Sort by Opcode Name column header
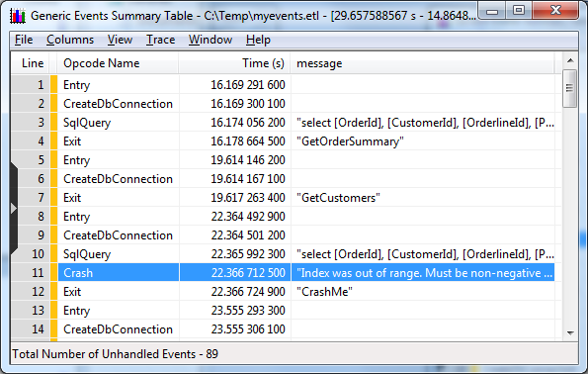Image resolution: width=588 pixels, height=374 pixels. point(118,63)
